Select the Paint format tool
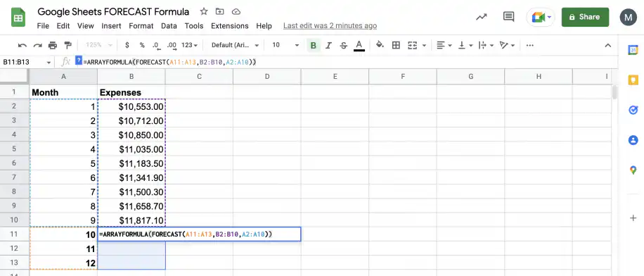The width and height of the screenshot is (644, 276). click(68, 45)
